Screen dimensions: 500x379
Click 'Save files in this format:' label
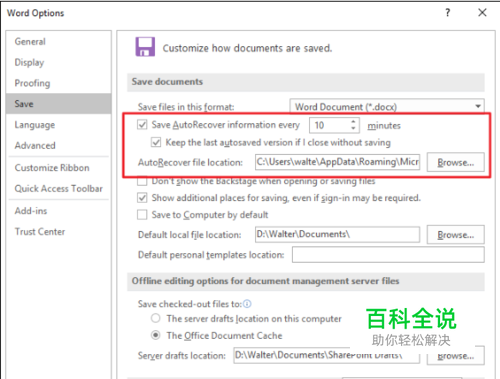pyautogui.click(x=186, y=107)
